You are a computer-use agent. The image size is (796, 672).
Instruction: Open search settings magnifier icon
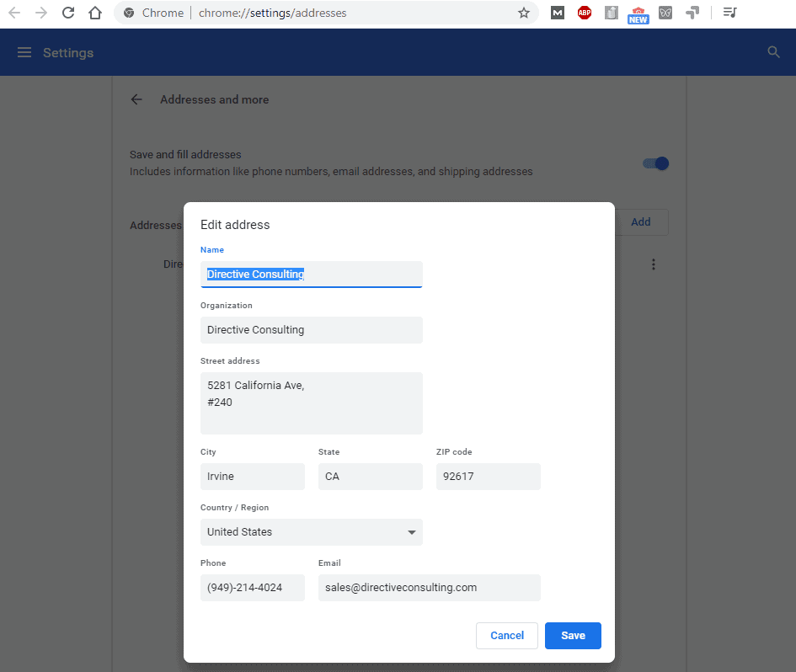click(x=773, y=51)
